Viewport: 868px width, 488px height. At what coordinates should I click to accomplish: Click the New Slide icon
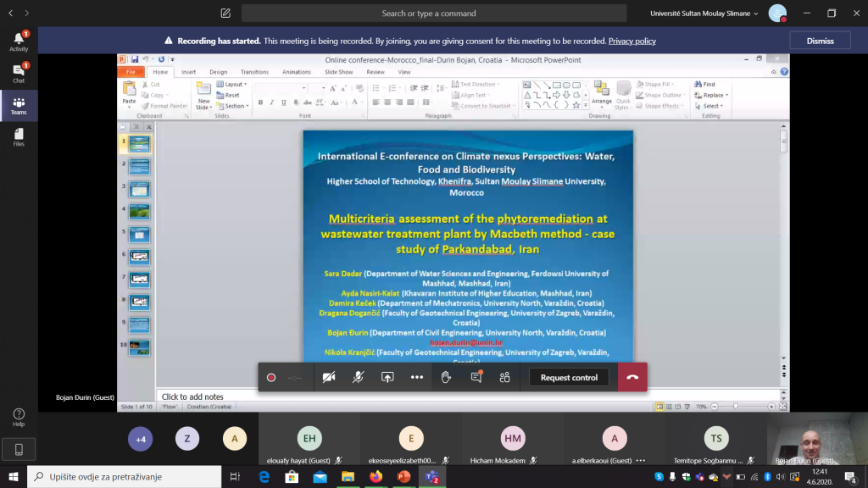(x=203, y=89)
